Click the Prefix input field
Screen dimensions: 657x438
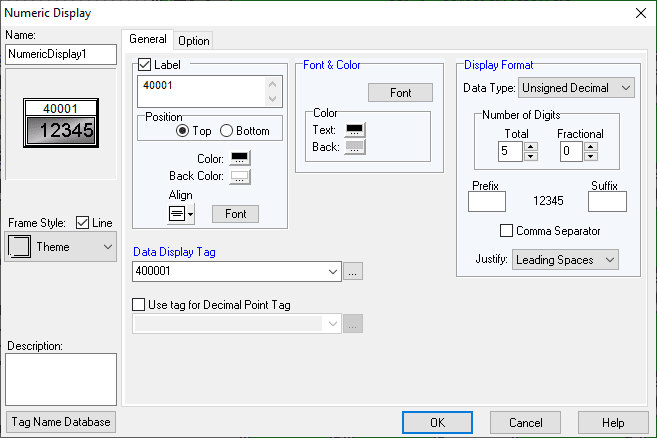487,202
